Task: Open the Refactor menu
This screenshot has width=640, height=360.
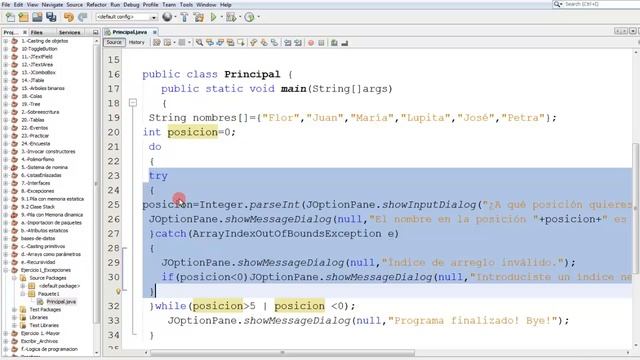Action: pos(96,5)
